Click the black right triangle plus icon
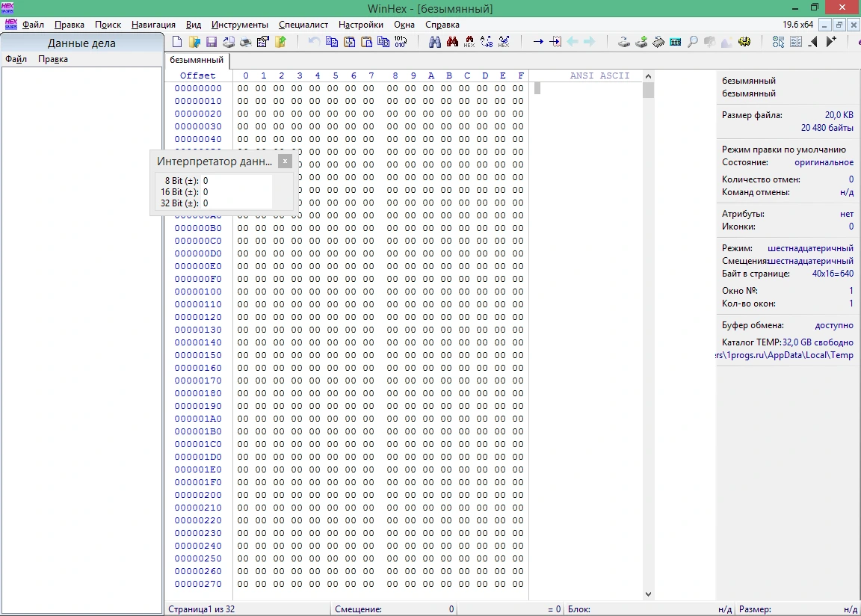Viewport: 861px width, 616px height. tap(831, 42)
